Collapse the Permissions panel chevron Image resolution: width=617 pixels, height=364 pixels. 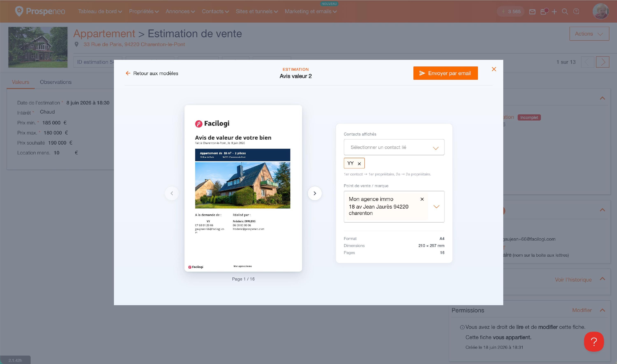[x=602, y=310]
